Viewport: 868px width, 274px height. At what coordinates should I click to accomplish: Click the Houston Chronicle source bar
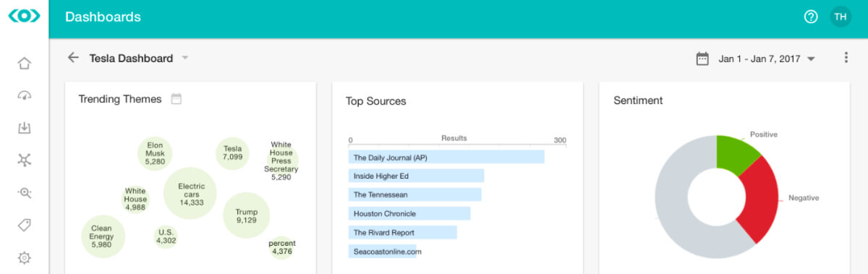(x=409, y=213)
